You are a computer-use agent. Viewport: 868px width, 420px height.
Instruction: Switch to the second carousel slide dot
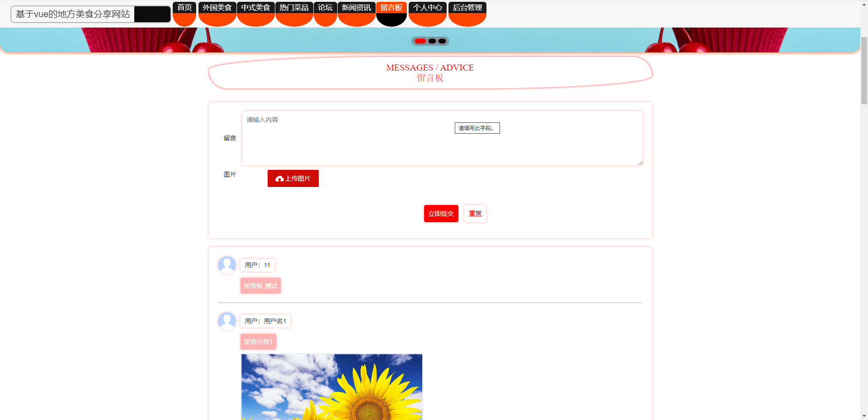tap(432, 41)
